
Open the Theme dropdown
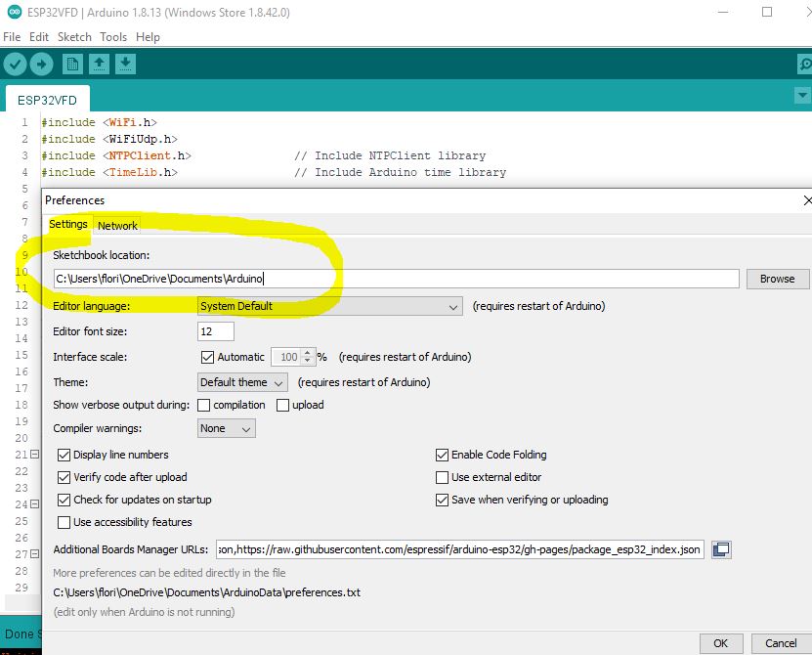coord(242,382)
